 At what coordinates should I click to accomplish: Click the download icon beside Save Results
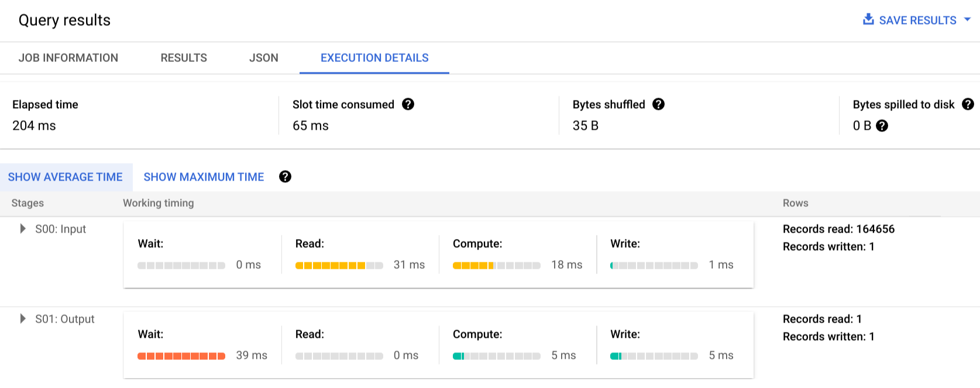pos(868,19)
